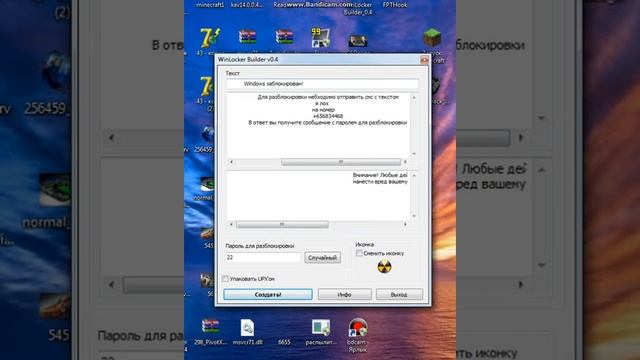Click the Случайный password button
This screenshot has height=360, width=640.
point(322,258)
